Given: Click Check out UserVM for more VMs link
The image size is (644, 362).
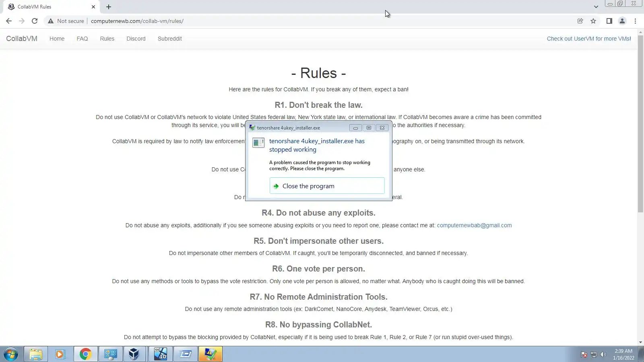Looking at the screenshot, I should 589,39.
